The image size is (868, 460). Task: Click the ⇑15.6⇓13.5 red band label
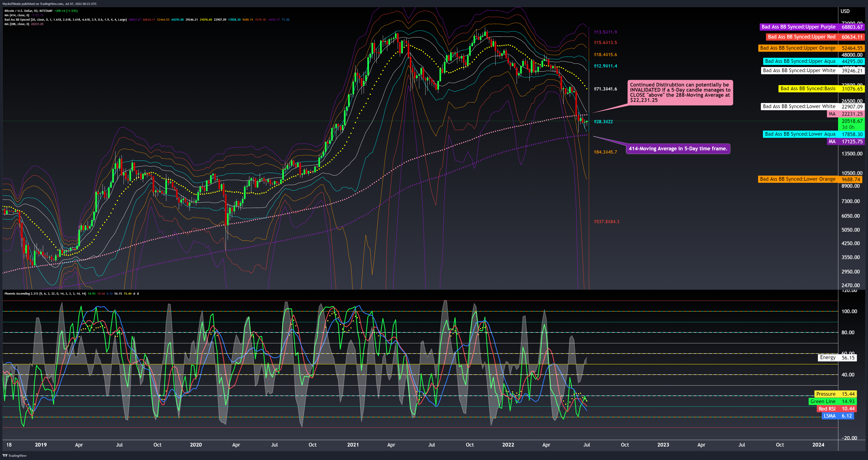click(605, 42)
